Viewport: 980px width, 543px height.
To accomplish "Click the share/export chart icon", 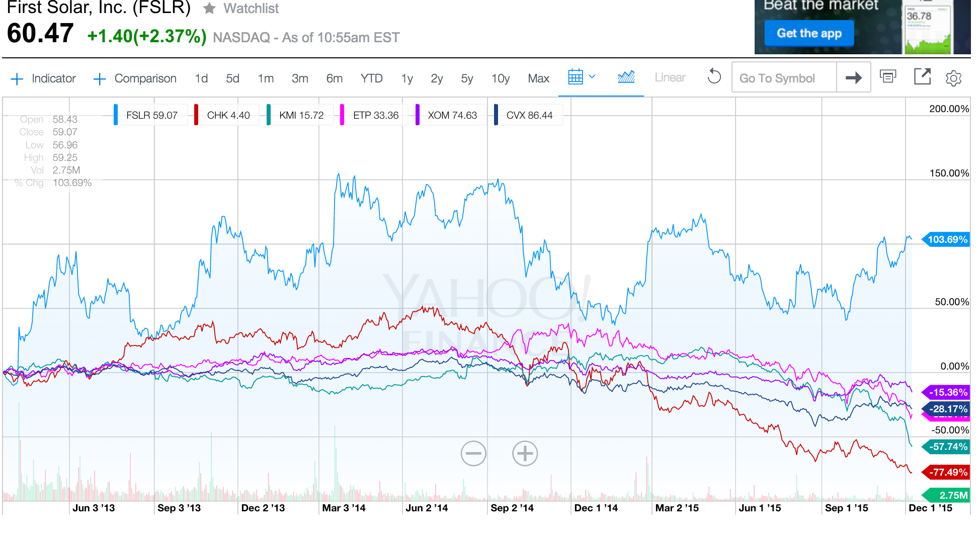I will (x=922, y=77).
